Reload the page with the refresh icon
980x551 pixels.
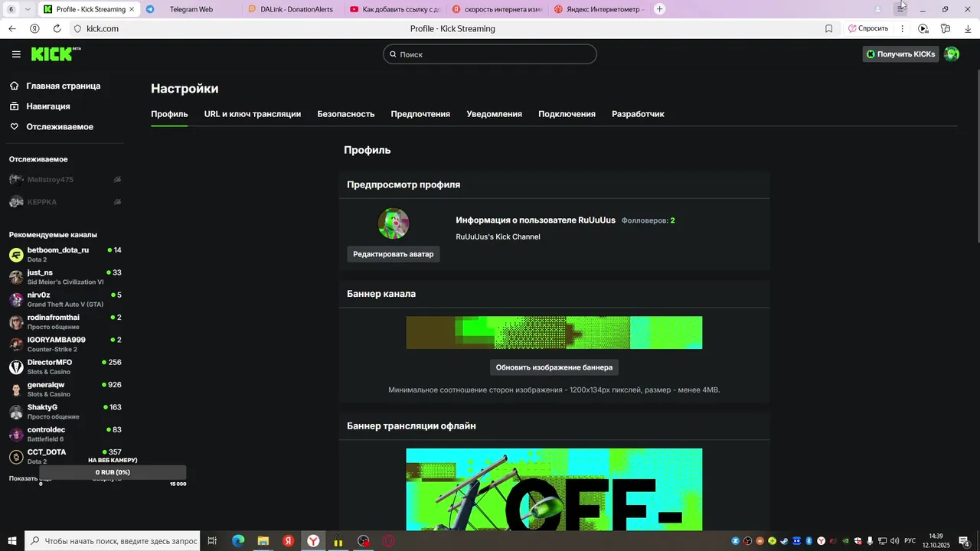coord(57,28)
